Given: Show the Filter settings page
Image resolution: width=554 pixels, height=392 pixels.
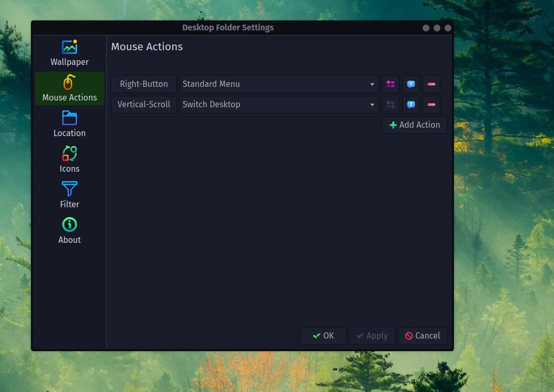Looking at the screenshot, I should pos(70,195).
